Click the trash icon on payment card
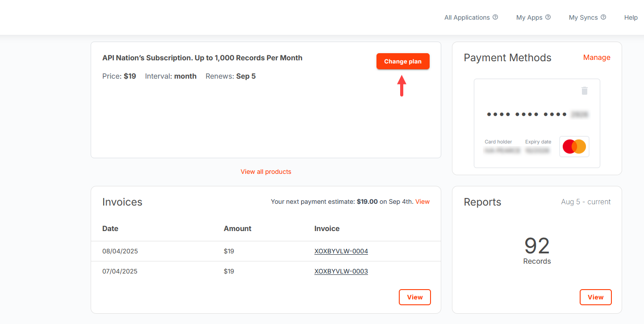The height and width of the screenshot is (324, 644). pyautogui.click(x=585, y=91)
